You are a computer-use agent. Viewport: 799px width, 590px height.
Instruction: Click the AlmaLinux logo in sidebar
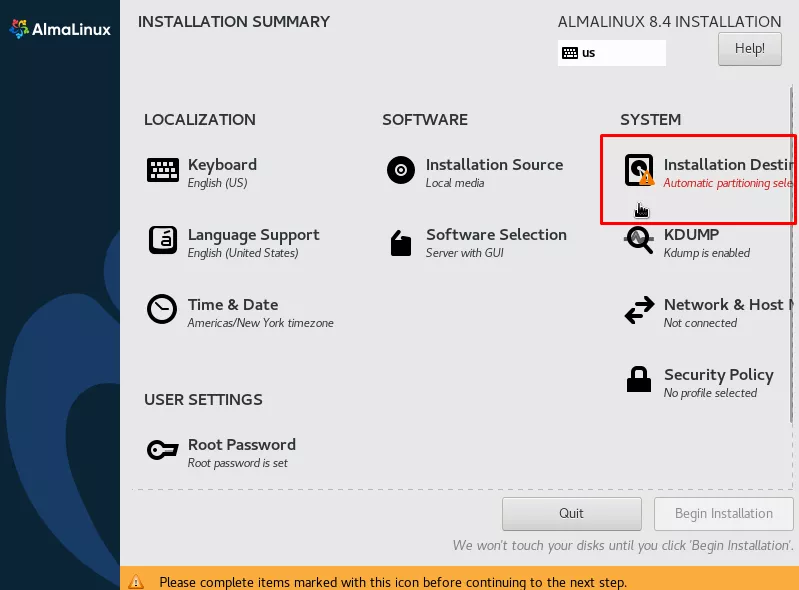[60, 29]
